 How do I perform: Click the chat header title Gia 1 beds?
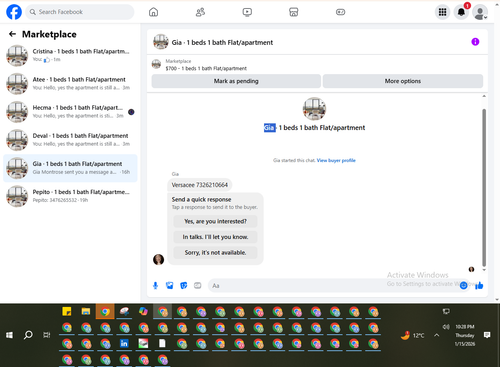coord(222,42)
